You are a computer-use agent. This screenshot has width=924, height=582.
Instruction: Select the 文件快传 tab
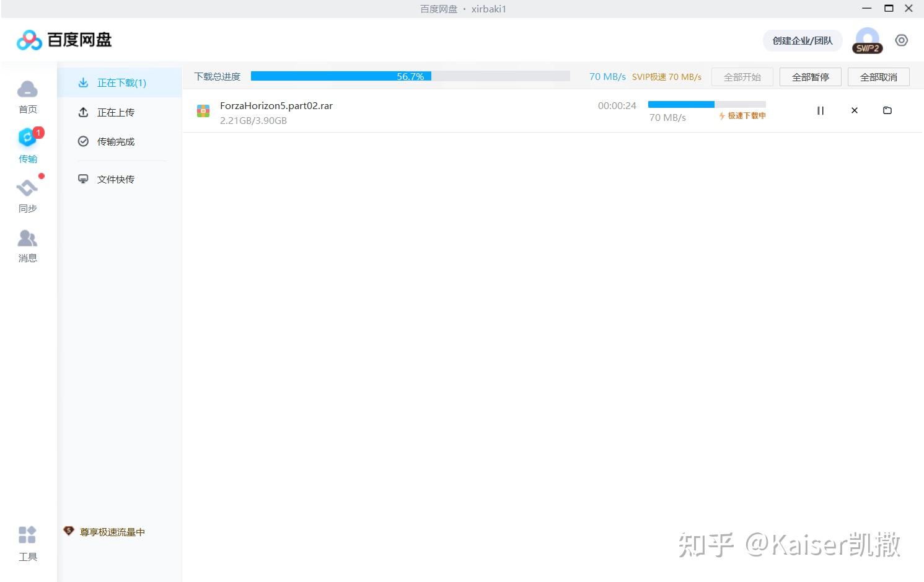click(120, 179)
